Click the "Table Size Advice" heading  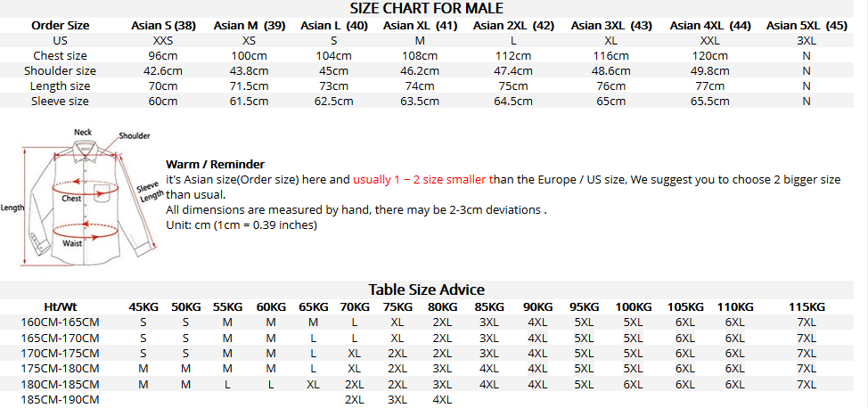[x=427, y=290]
